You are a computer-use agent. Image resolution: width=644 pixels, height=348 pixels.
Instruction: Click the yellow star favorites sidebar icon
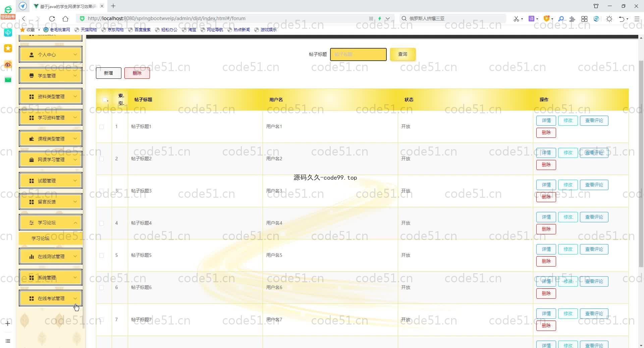(8, 48)
